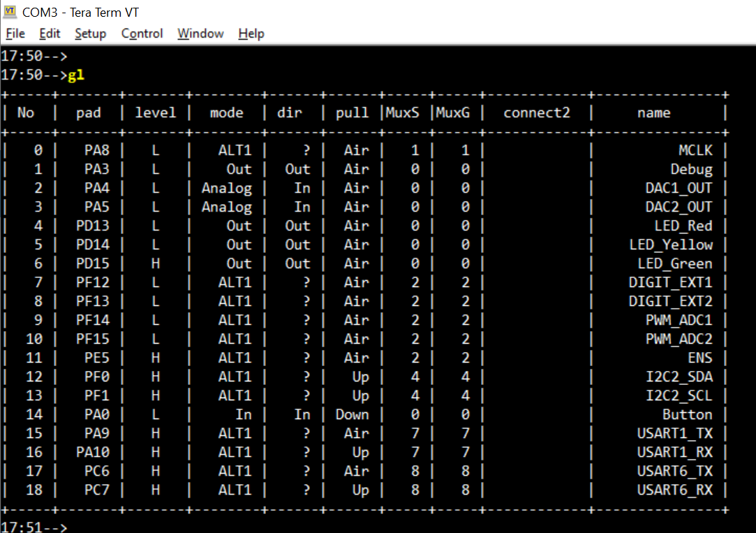Click the name 'USART1_TX'

[x=675, y=433]
